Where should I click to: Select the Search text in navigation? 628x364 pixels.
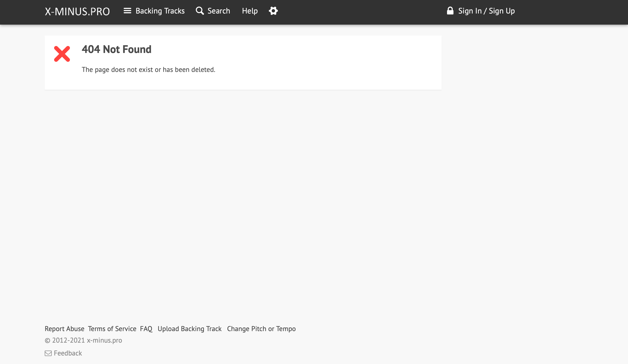(x=218, y=11)
